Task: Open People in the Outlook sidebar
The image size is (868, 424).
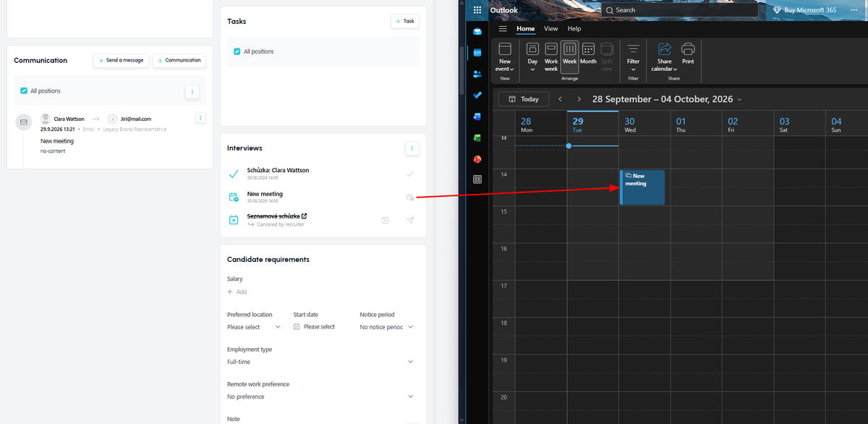Action: 477,74
